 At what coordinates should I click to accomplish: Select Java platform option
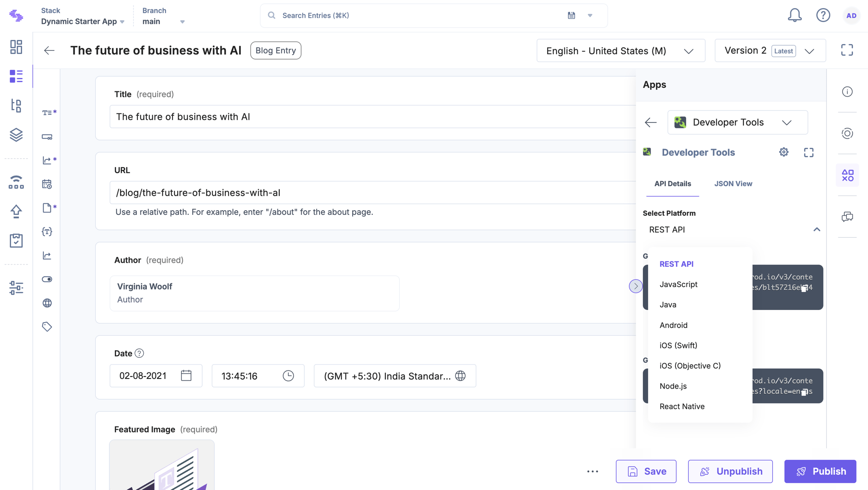[x=668, y=304]
